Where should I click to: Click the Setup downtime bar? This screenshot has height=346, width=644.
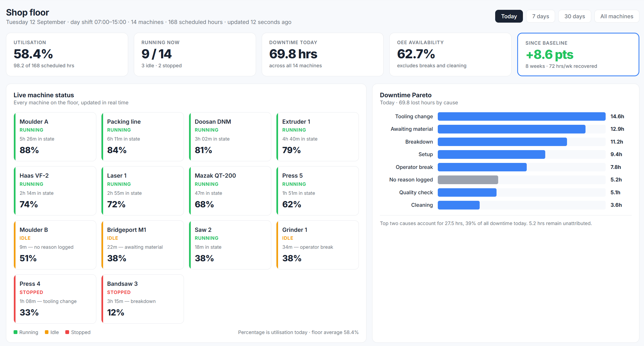click(491, 154)
